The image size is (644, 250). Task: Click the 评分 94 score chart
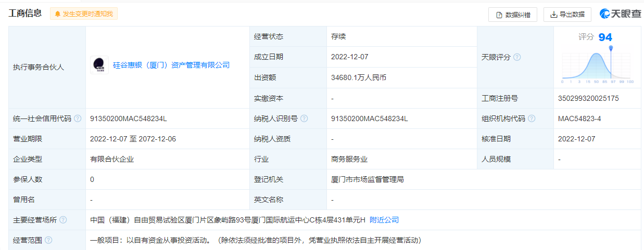coord(598,57)
